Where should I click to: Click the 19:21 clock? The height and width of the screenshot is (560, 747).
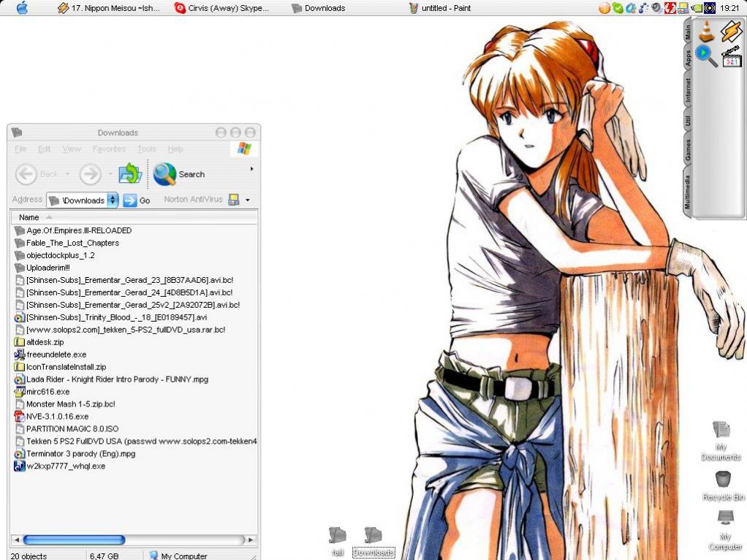(729, 8)
